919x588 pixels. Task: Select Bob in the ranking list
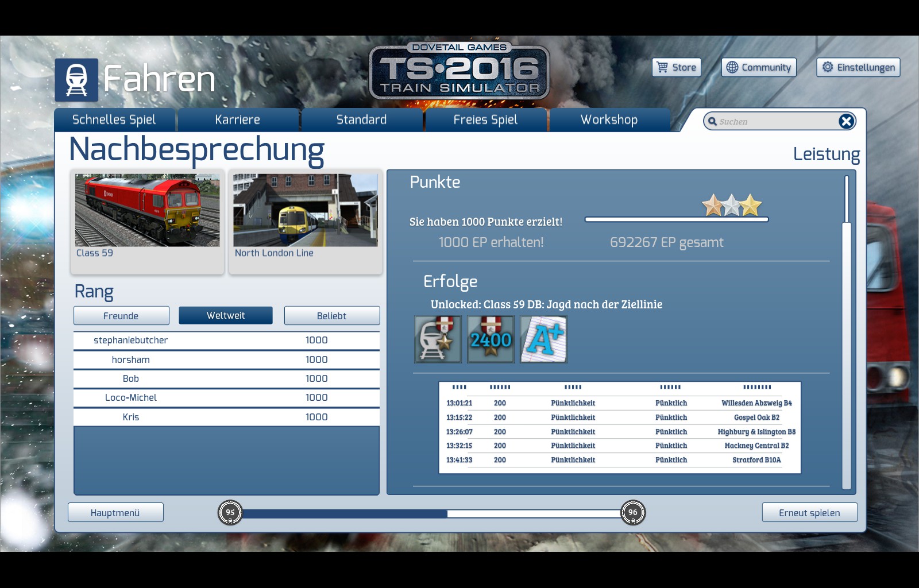[226, 379]
